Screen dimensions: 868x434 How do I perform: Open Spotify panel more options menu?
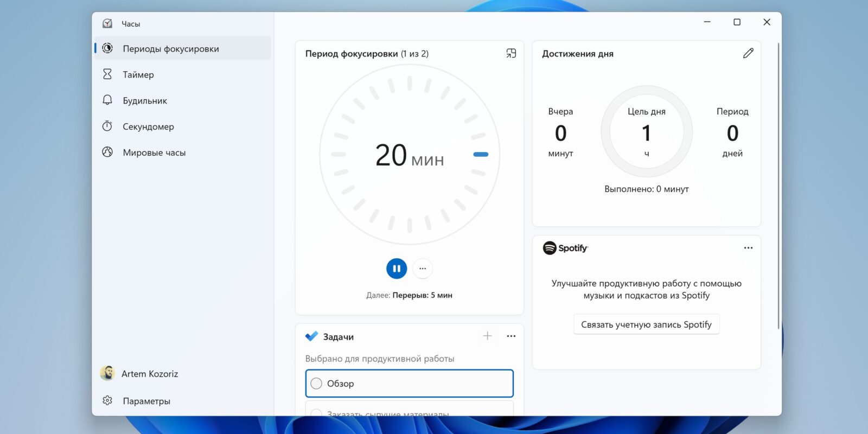748,248
